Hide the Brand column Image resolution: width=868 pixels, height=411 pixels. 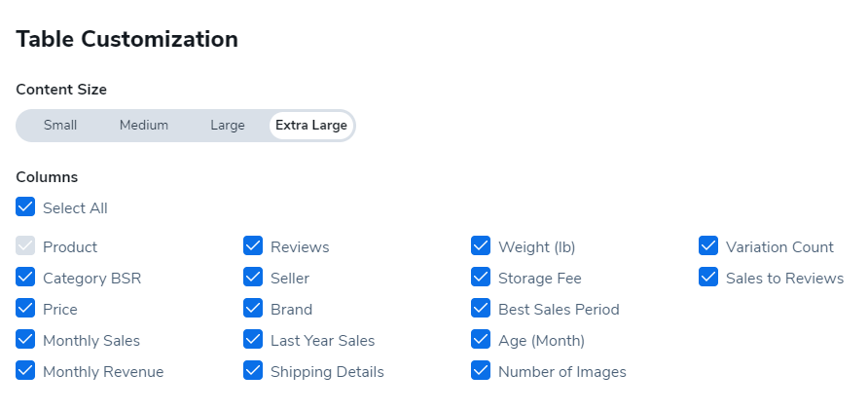pos(253,309)
